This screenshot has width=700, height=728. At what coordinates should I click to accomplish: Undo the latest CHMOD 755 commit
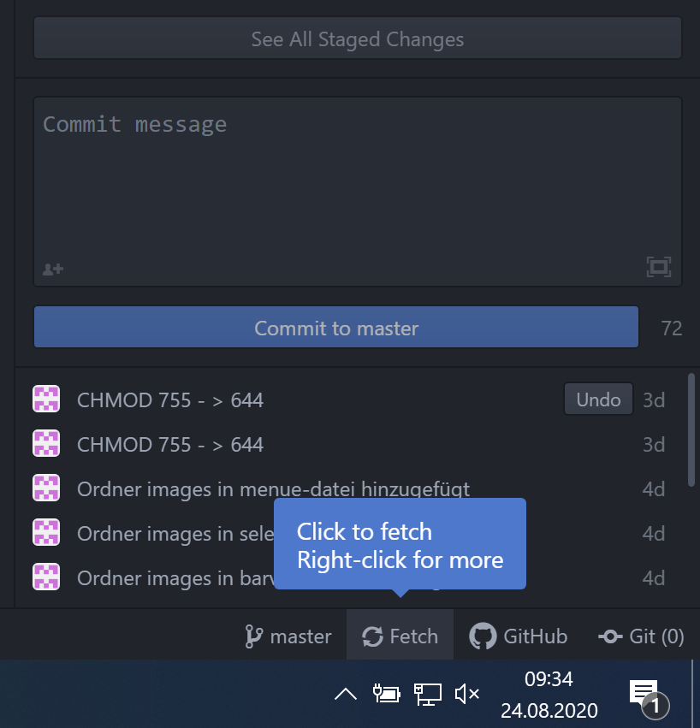tap(598, 400)
